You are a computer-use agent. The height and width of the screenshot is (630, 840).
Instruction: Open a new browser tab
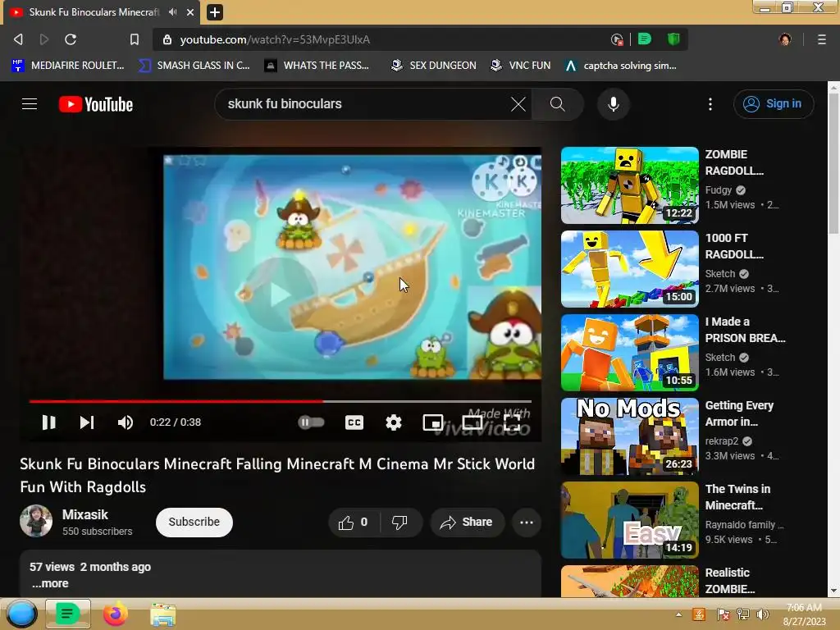215,11
